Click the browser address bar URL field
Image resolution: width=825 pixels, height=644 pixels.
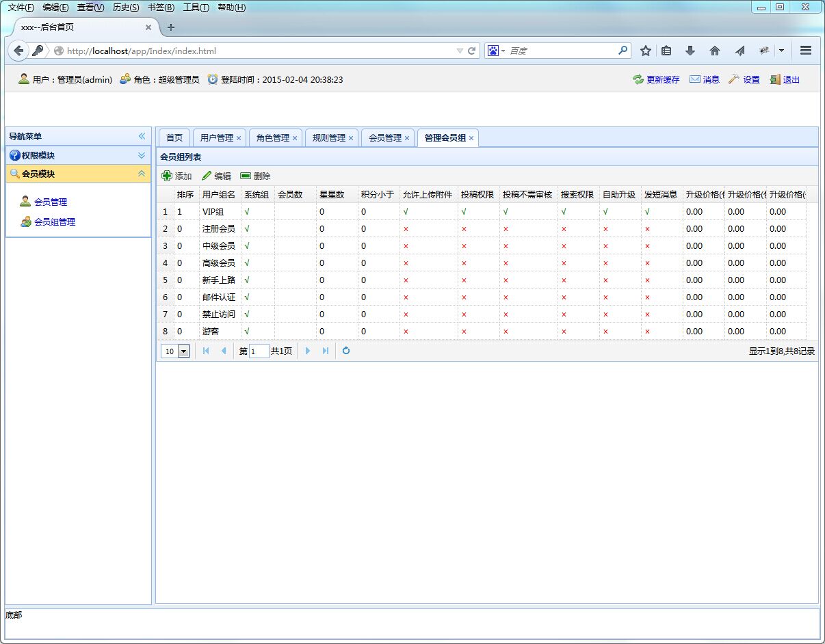click(x=260, y=51)
